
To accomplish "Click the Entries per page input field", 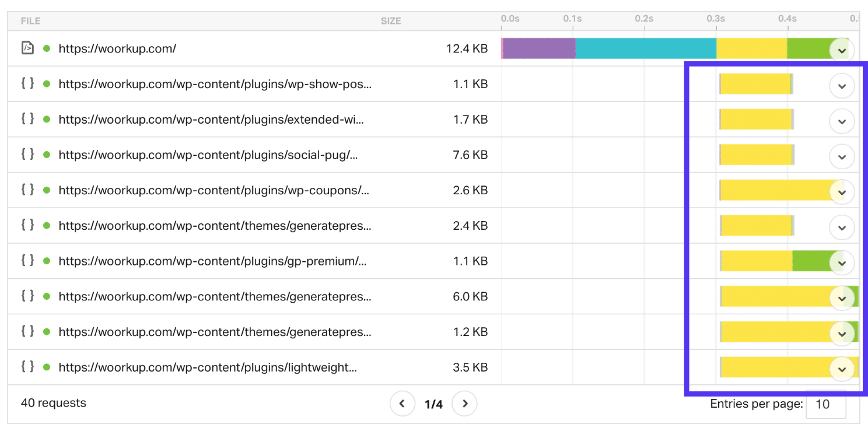I will click(825, 404).
